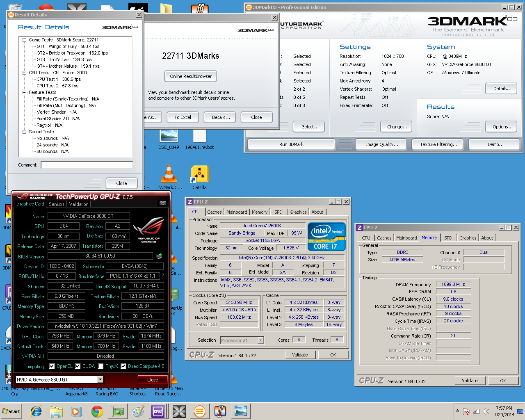Open Graphics tab in CPU-Z Memory window
Image resolution: width=525 pixels, height=420 pixels.
coord(468,238)
